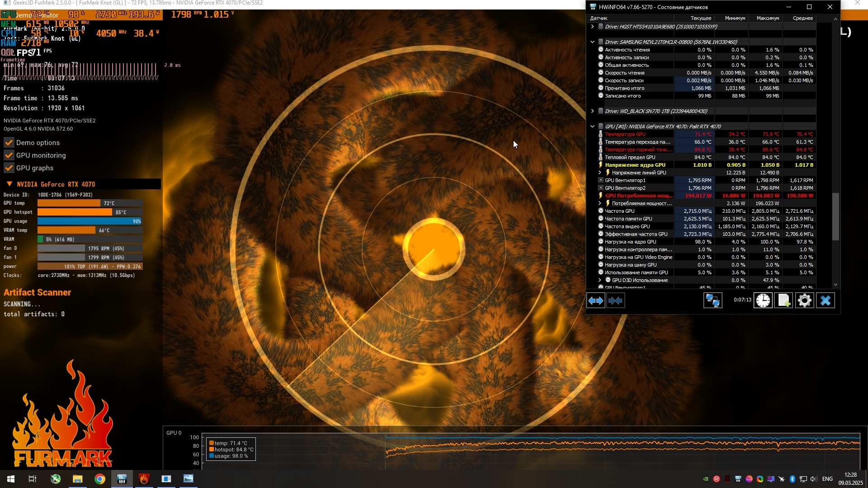Open Google Chrome from the taskbar

[x=100, y=479]
